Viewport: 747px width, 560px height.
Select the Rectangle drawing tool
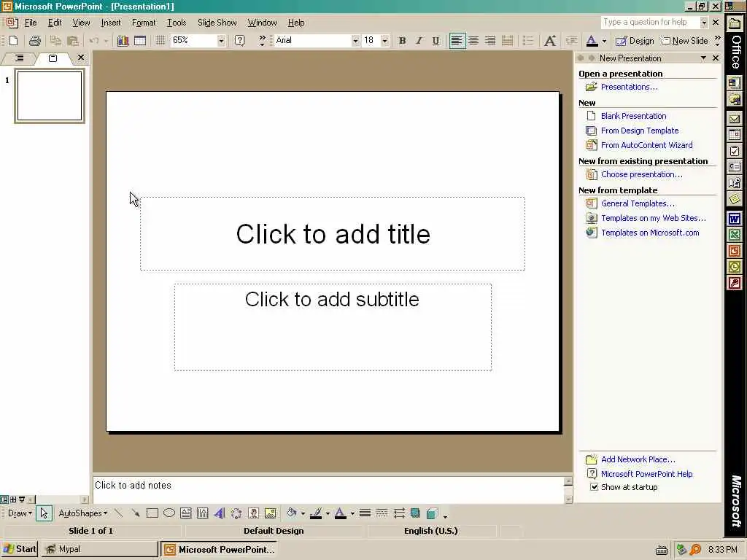152,513
